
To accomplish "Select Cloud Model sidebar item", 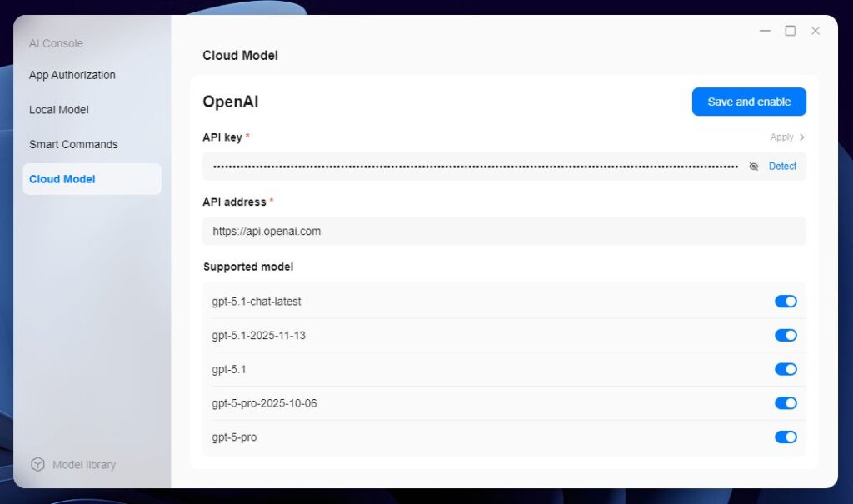I will click(62, 179).
